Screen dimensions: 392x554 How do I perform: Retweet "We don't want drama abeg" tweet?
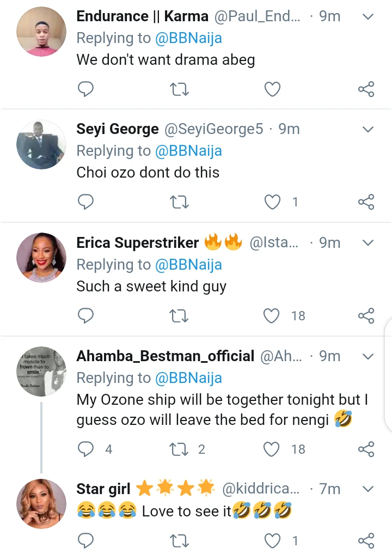[x=179, y=89]
